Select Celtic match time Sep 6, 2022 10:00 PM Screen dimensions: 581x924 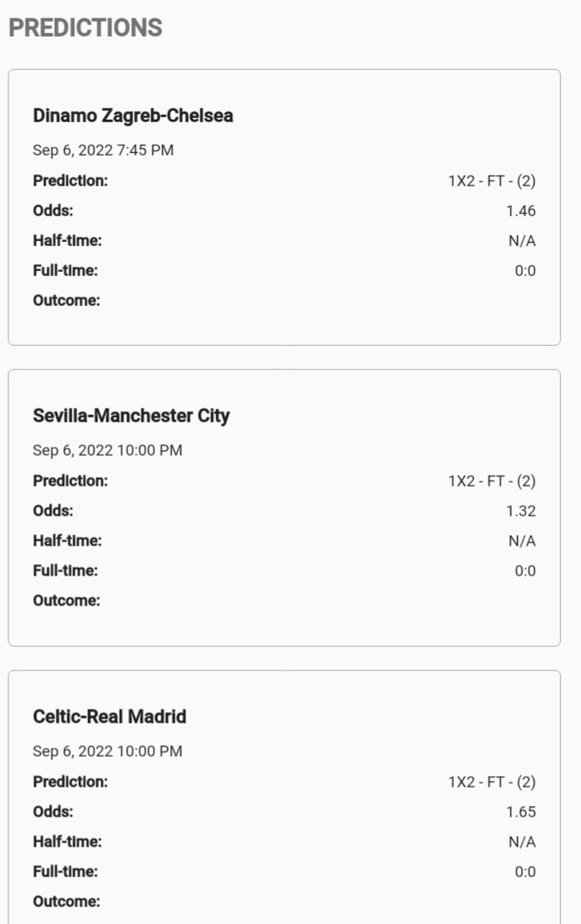pyautogui.click(x=108, y=751)
